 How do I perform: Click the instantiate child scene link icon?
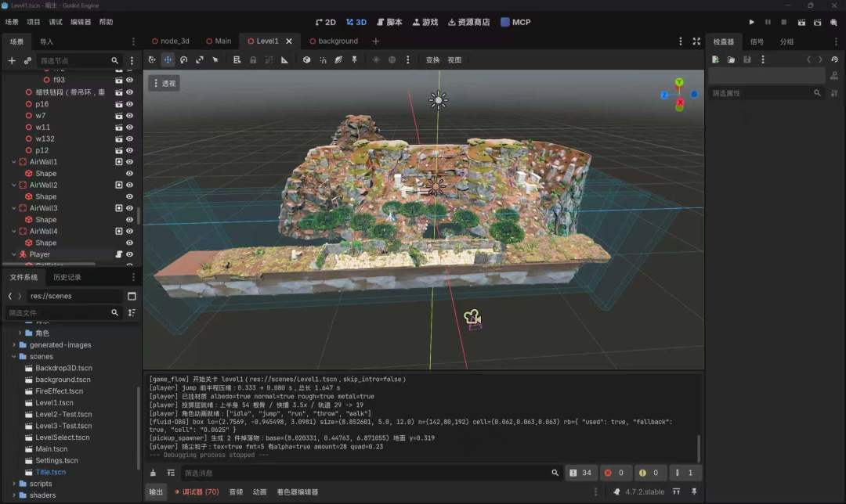click(27, 60)
